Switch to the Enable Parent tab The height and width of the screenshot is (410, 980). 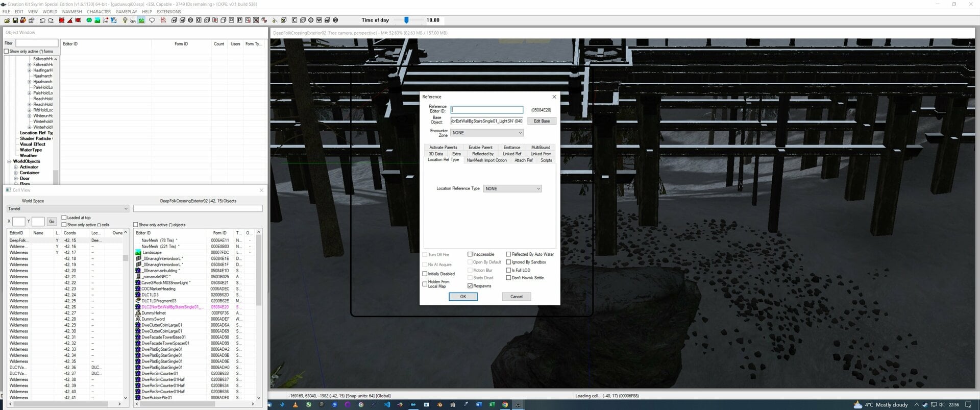[x=480, y=147]
